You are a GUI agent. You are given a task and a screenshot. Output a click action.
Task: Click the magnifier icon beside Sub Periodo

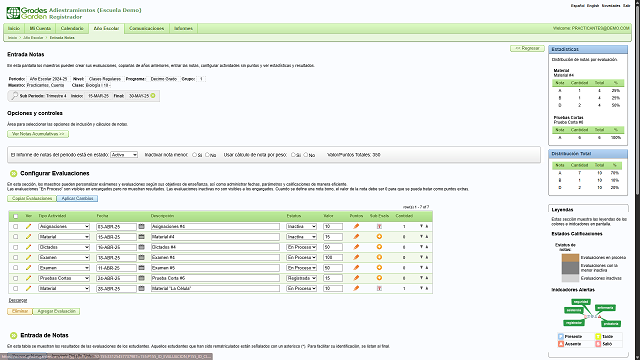click(x=15, y=96)
